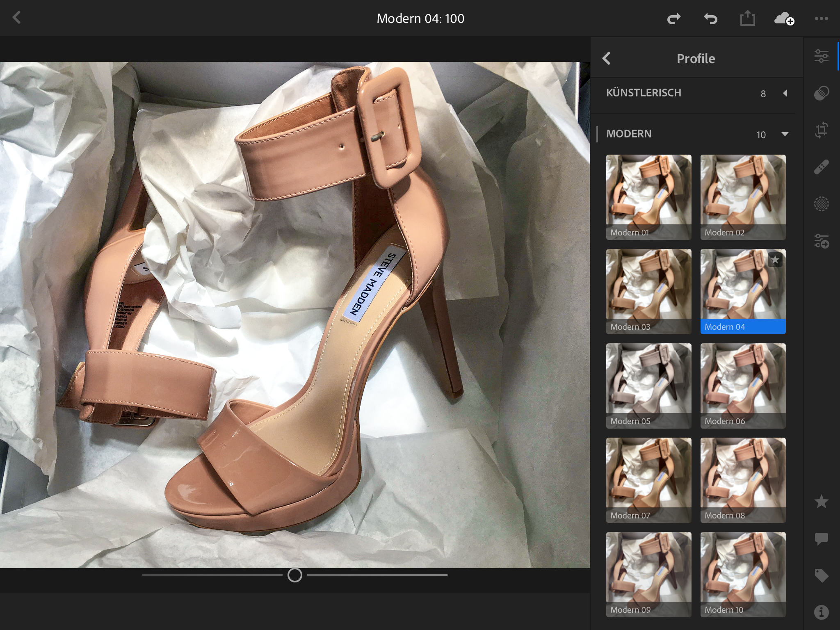Select the Crop and rotate tool
Viewport: 840px width, 630px height.
tap(821, 130)
